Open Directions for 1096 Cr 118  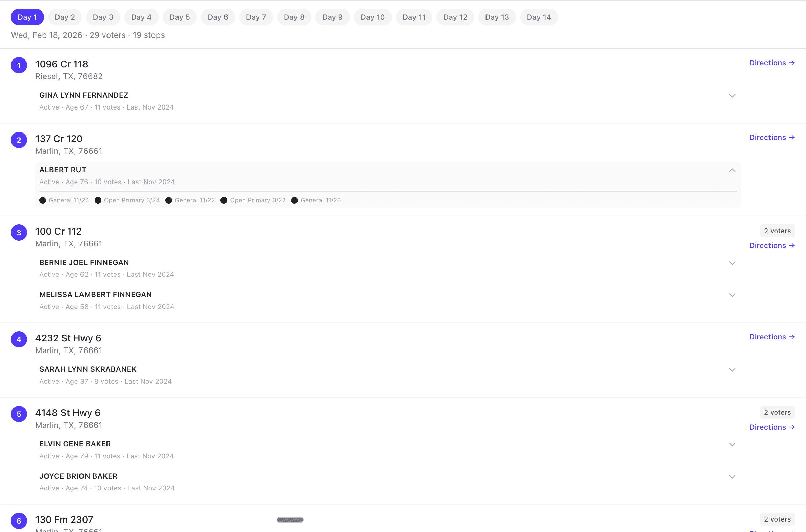[x=772, y=63]
